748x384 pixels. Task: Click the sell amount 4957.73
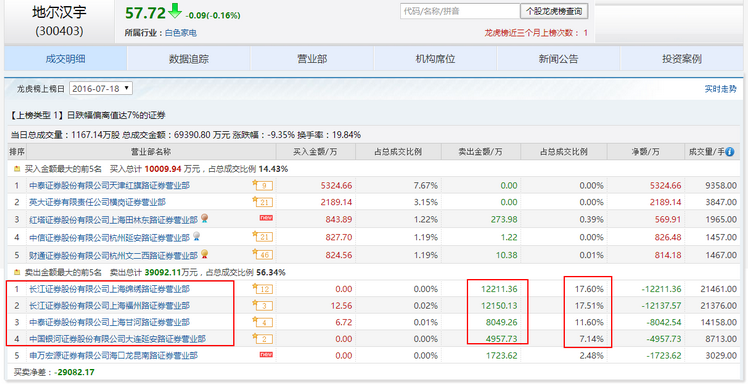click(x=501, y=339)
